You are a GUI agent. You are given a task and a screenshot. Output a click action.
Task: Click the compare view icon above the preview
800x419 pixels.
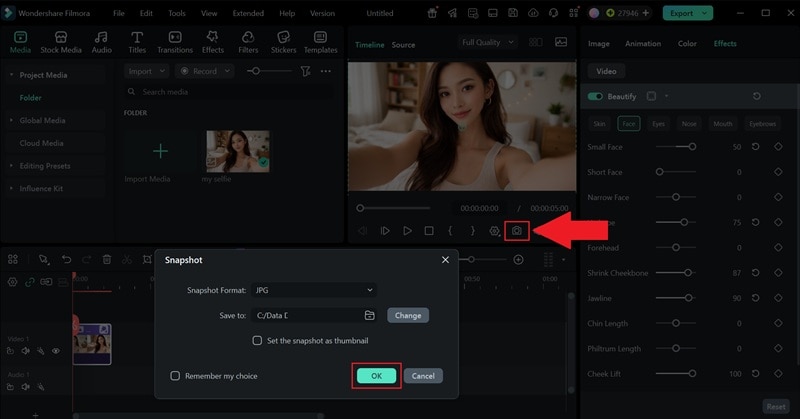click(536, 42)
